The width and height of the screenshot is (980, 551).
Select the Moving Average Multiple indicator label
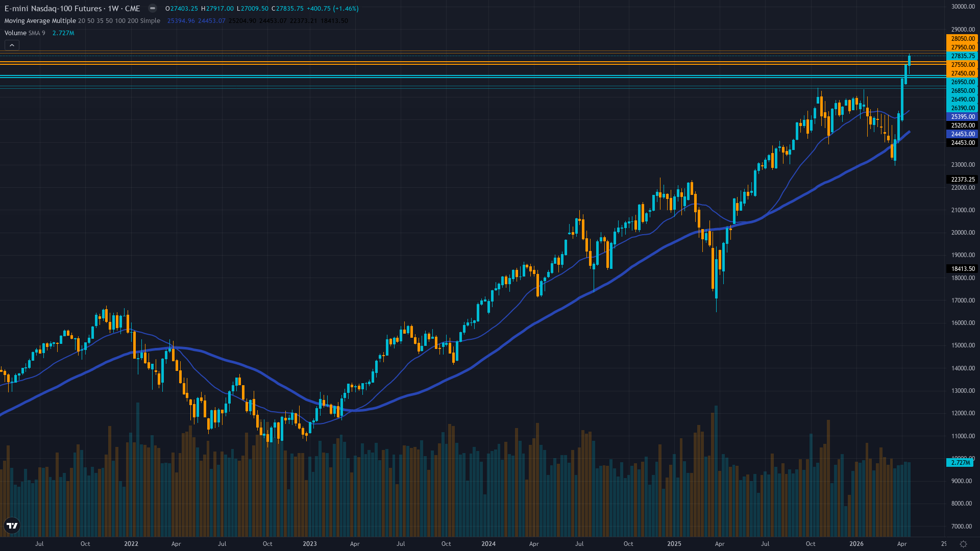coord(40,21)
